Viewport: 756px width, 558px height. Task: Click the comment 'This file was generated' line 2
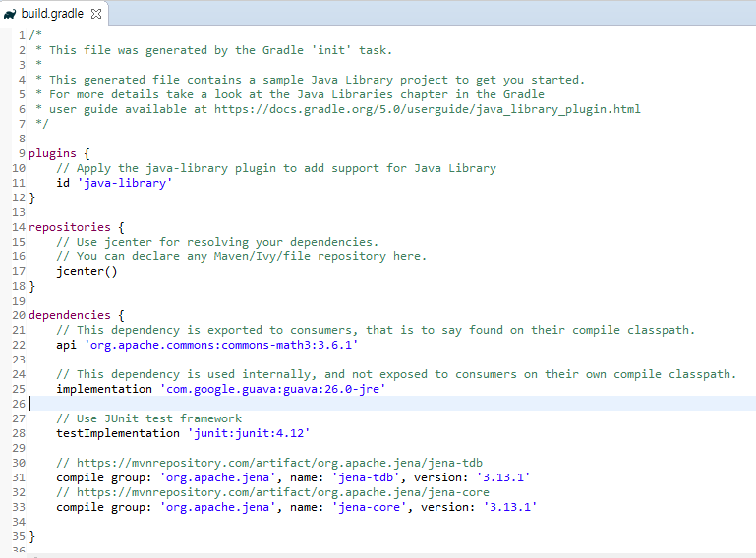(214, 50)
